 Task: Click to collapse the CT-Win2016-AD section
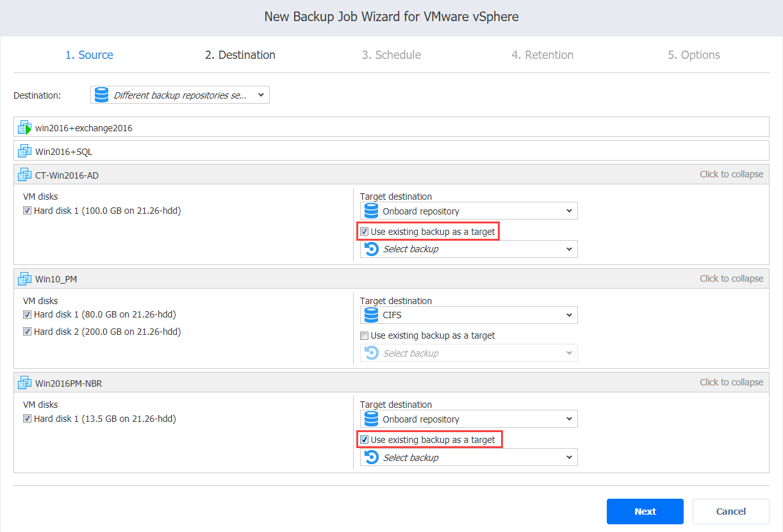[x=732, y=174]
